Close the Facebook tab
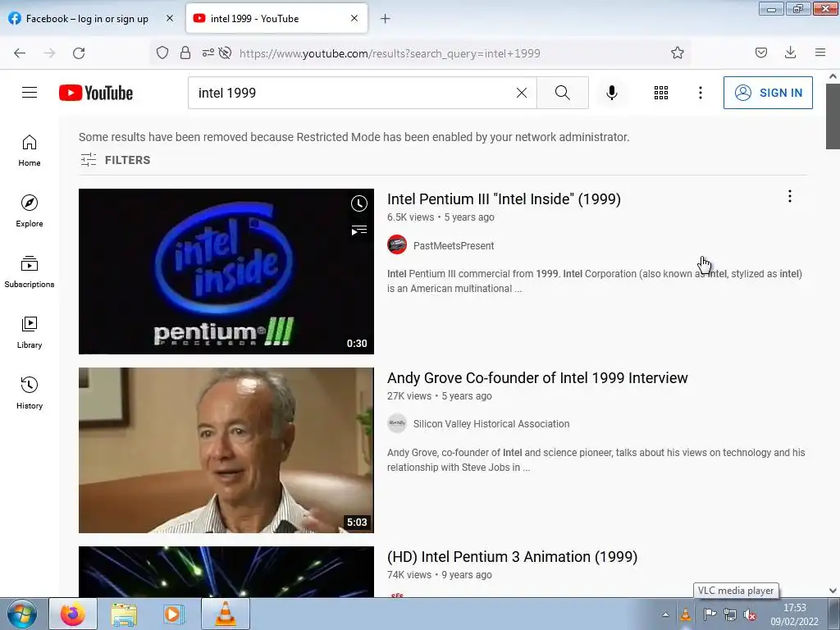 click(170, 18)
